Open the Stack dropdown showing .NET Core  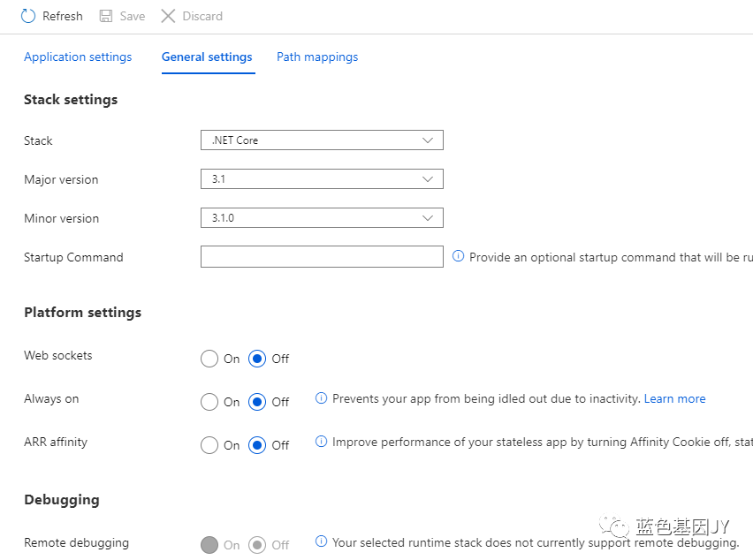click(322, 140)
